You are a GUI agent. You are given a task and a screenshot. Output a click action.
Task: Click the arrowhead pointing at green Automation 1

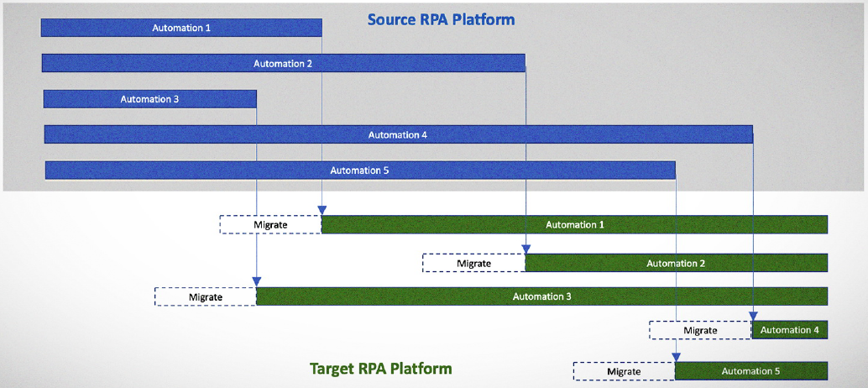322,211
